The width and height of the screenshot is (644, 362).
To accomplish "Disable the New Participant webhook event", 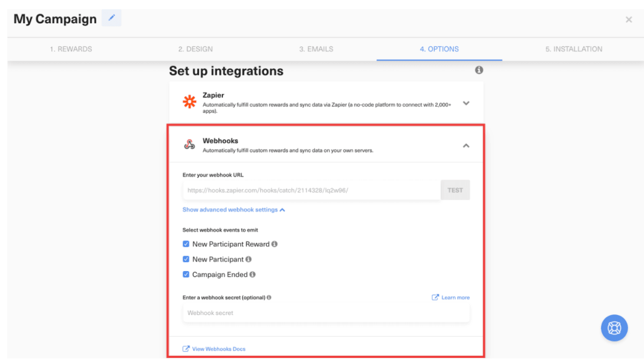I will (x=186, y=259).
